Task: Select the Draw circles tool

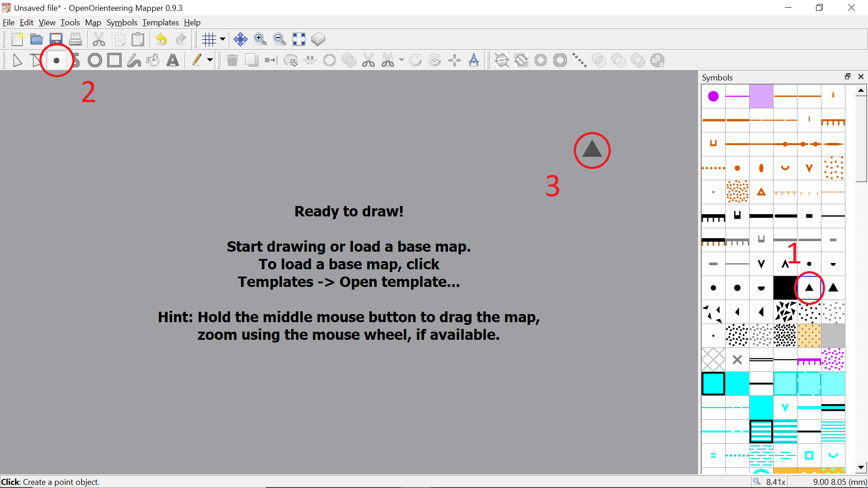Action: coord(95,60)
